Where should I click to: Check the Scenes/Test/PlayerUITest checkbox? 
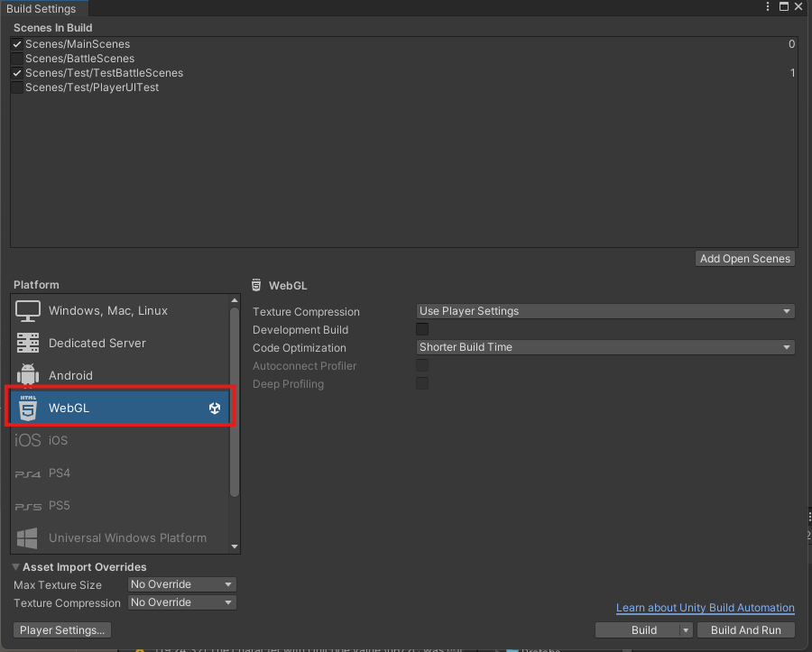pyautogui.click(x=17, y=87)
